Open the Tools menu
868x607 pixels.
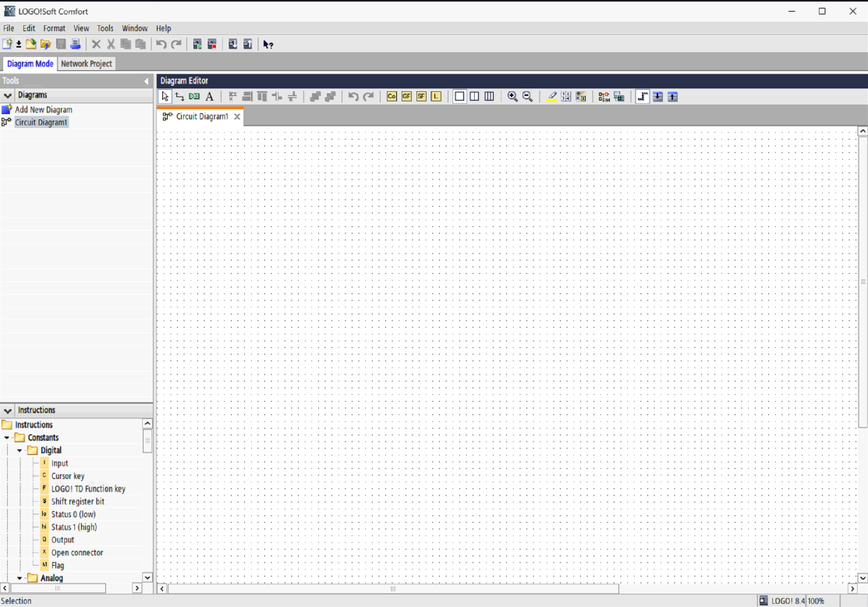105,28
